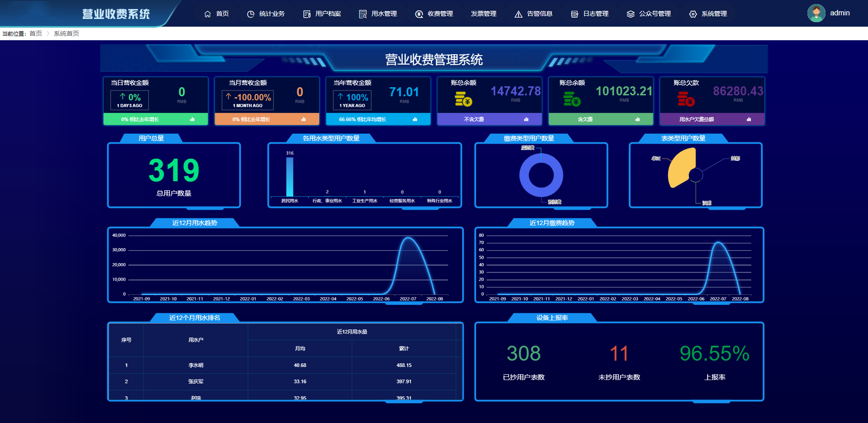
Task: Click the yellow coin stack icon
Action: click(463, 99)
